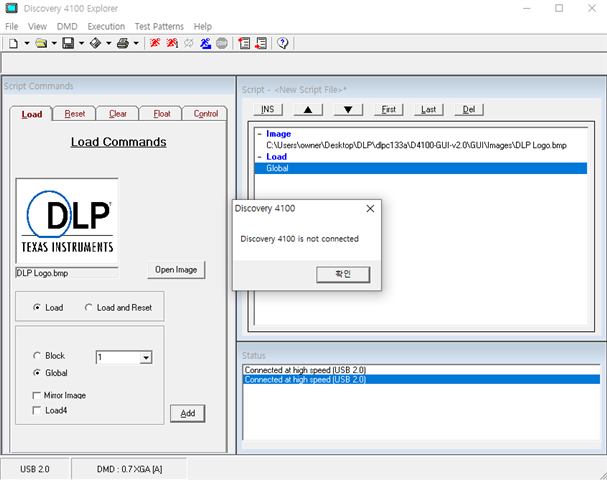Click the Open Image button
Screen dimensions: 607x480
click(176, 270)
